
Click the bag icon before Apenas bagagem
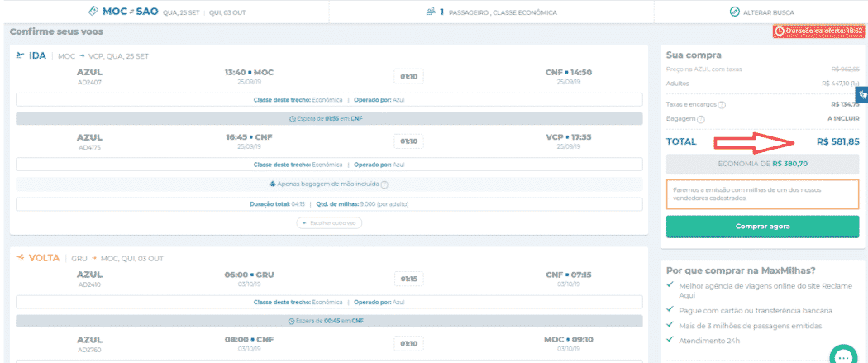(273, 184)
